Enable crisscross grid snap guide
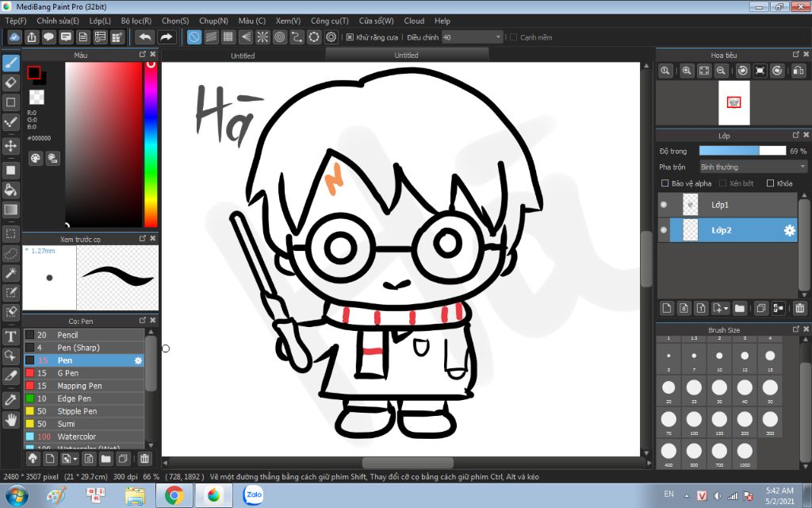The width and height of the screenshot is (812, 508). (228, 37)
